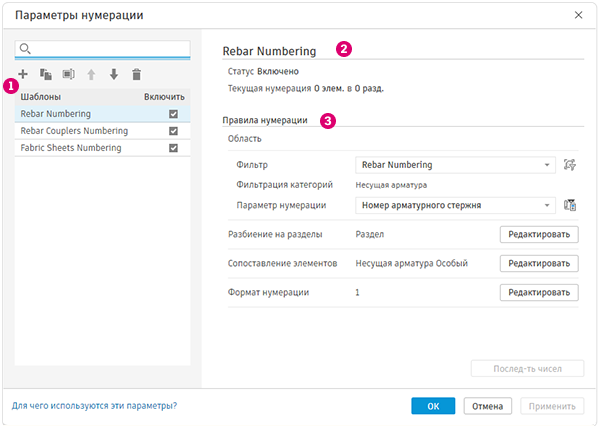Click the Статус Включено text
The image size is (600, 426).
(263, 72)
